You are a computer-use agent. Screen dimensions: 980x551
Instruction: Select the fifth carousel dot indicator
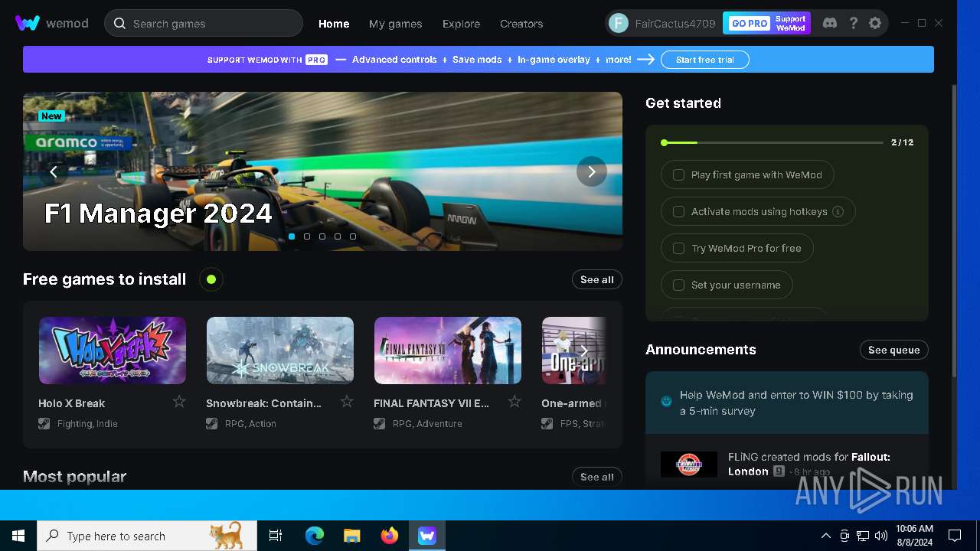(353, 236)
